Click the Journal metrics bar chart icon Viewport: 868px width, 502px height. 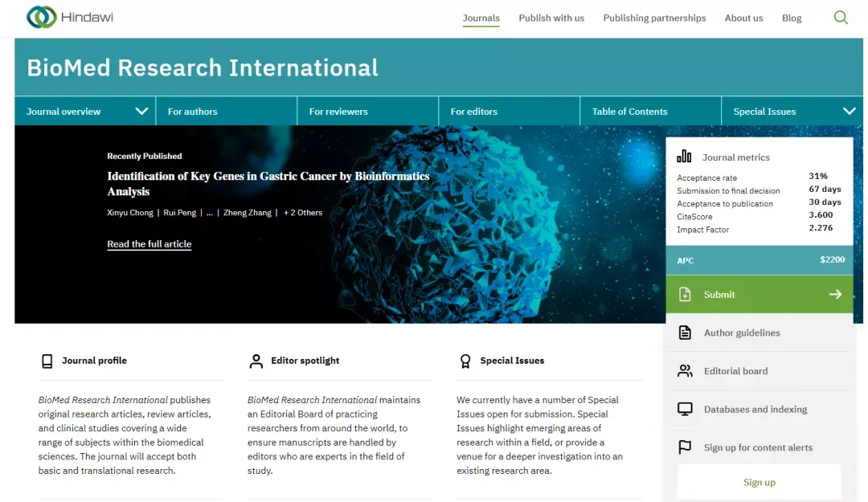686,156
